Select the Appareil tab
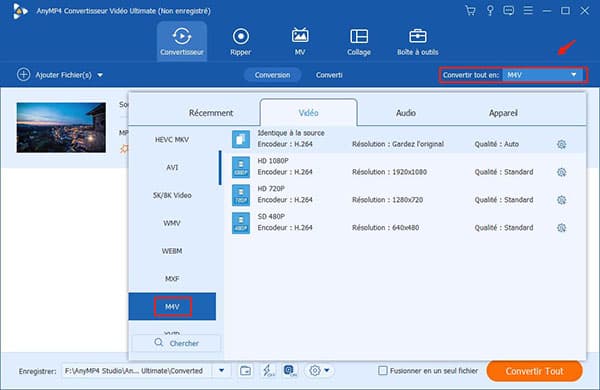Viewport: 600px width, 390px height. coord(503,113)
